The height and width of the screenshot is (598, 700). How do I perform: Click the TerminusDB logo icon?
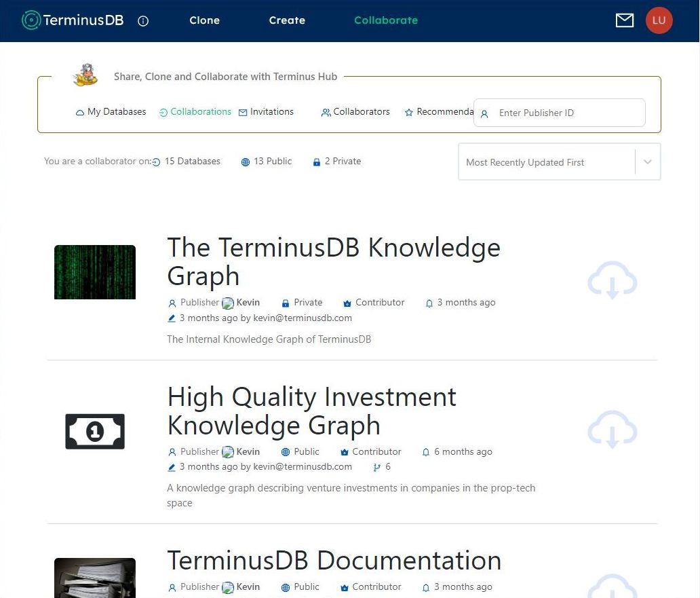click(31, 20)
